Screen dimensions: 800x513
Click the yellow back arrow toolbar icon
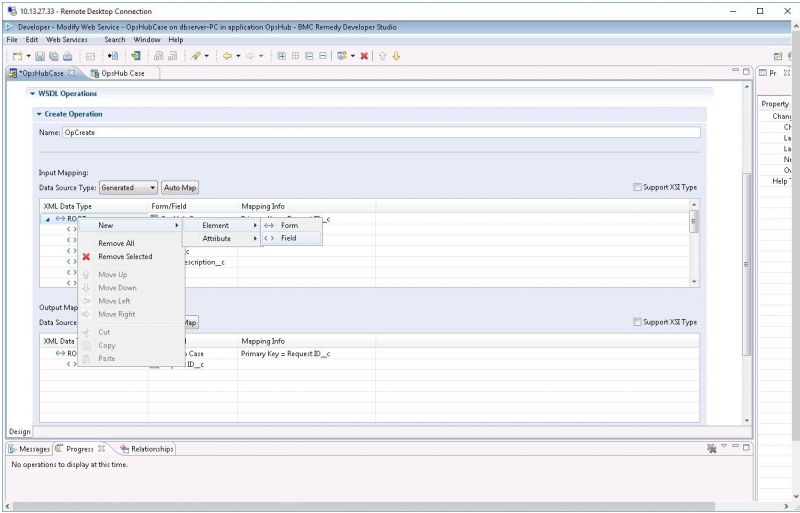tap(228, 56)
